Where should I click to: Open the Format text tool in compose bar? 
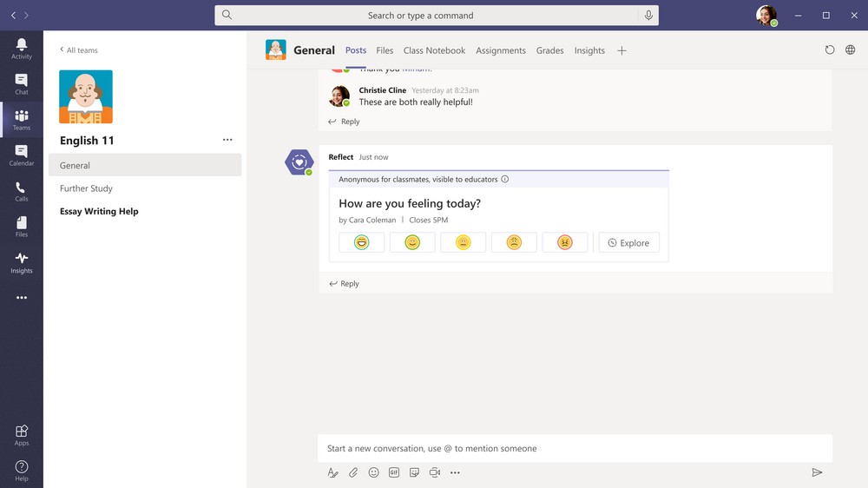pos(332,472)
